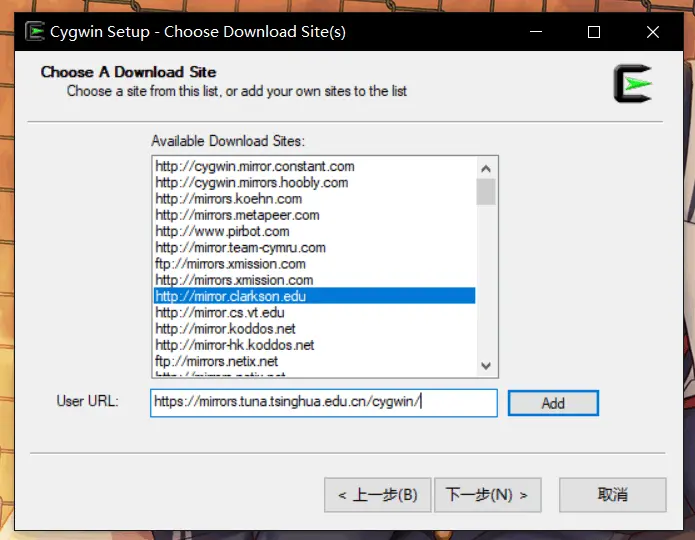The image size is (695, 540).
Task: Select http://cygwin.mirror.constant.com
Action: pos(315,166)
